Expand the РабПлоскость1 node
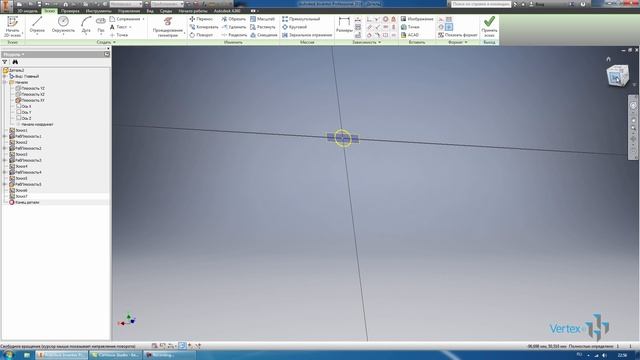 click(x=5, y=136)
